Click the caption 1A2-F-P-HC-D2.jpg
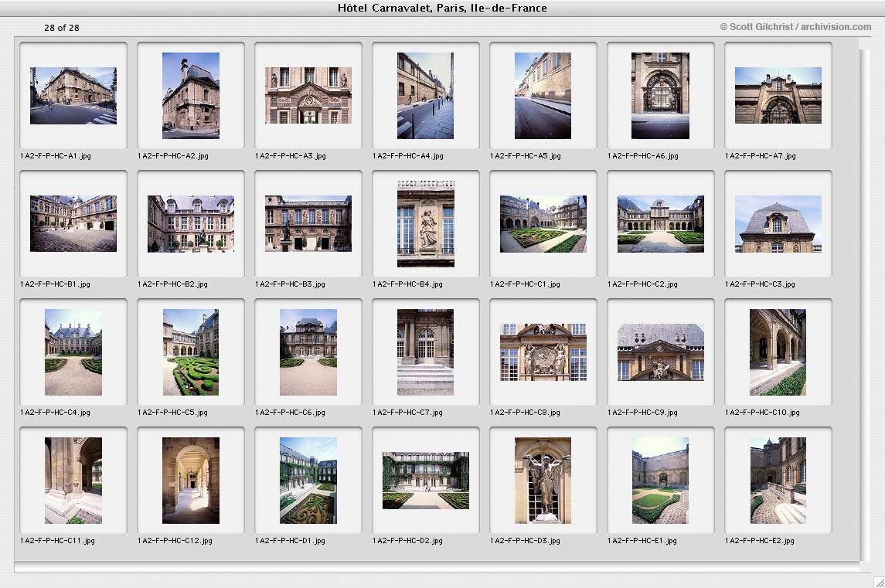885x588 pixels. click(x=407, y=541)
